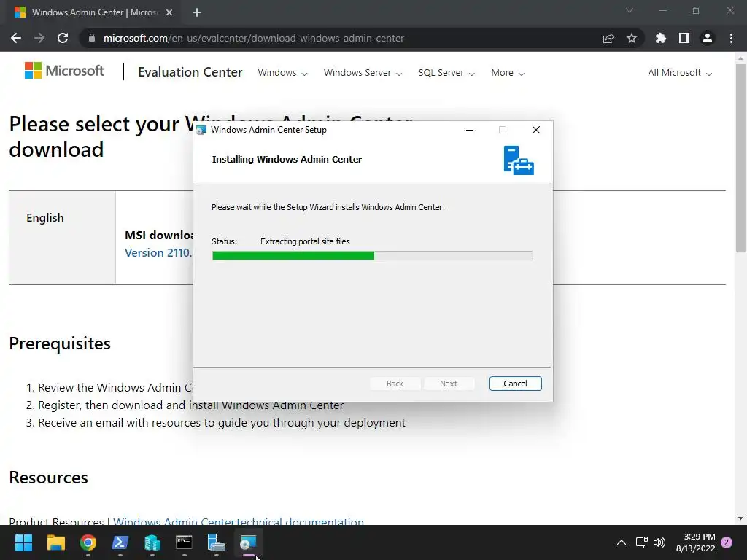Click 'Extracting portal site files' status text

click(305, 241)
